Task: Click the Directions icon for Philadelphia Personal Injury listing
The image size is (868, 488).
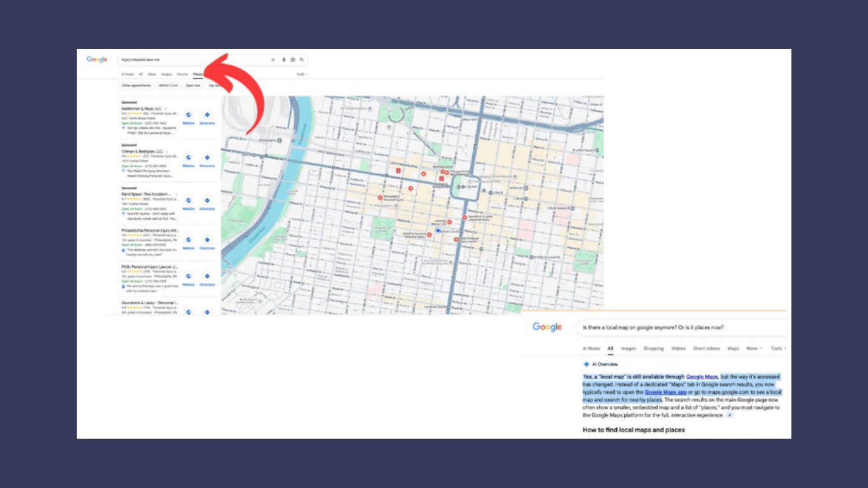Action: pyautogui.click(x=207, y=240)
